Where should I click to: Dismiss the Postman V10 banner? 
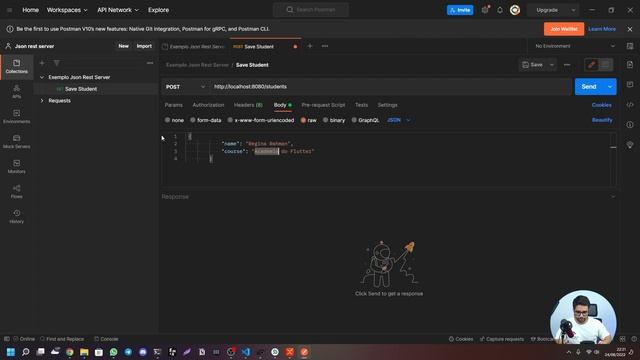[630, 29]
